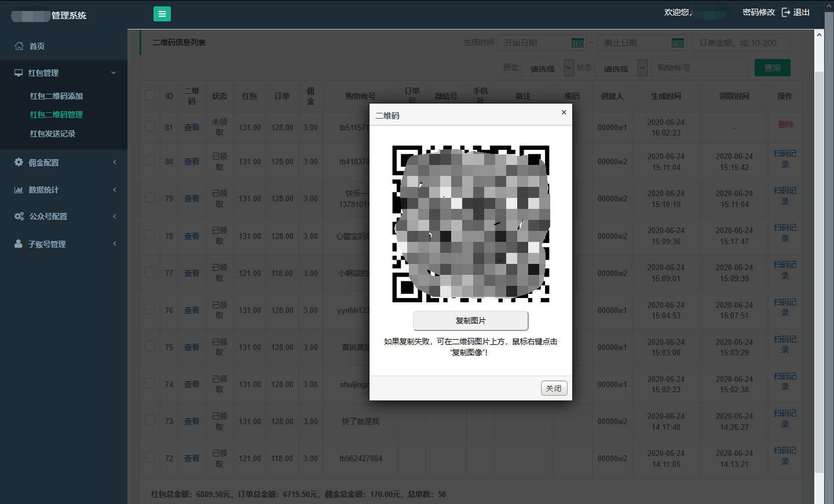Tick the select-all checkbox in the table header
The height and width of the screenshot is (504, 834).
tap(150, 95)
